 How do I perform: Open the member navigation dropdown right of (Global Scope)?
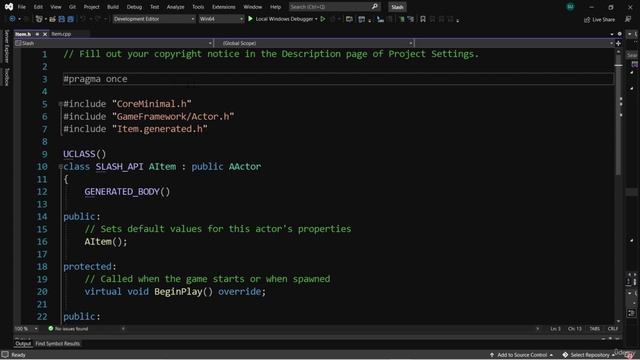(514, 43)
